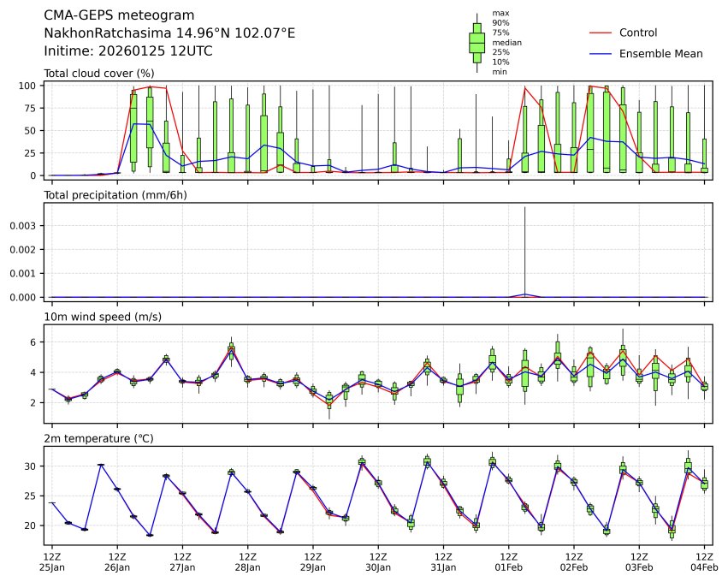This screenshot has height=582, width=728.
Task: Select the Control legend label
Action: click(x=637, y=33)
